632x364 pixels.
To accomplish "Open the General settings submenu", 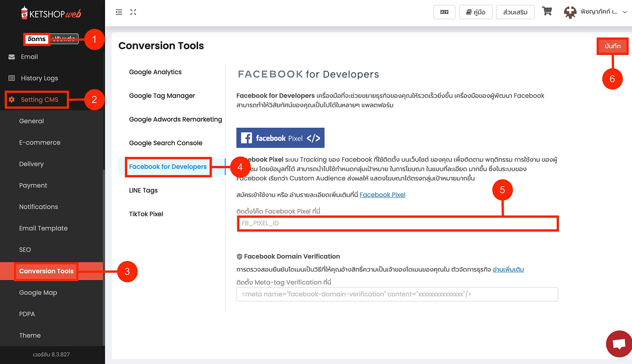I will (31, 121).
